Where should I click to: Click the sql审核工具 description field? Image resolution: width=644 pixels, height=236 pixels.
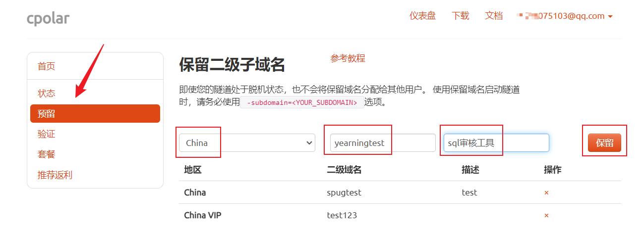coord(496,143)
